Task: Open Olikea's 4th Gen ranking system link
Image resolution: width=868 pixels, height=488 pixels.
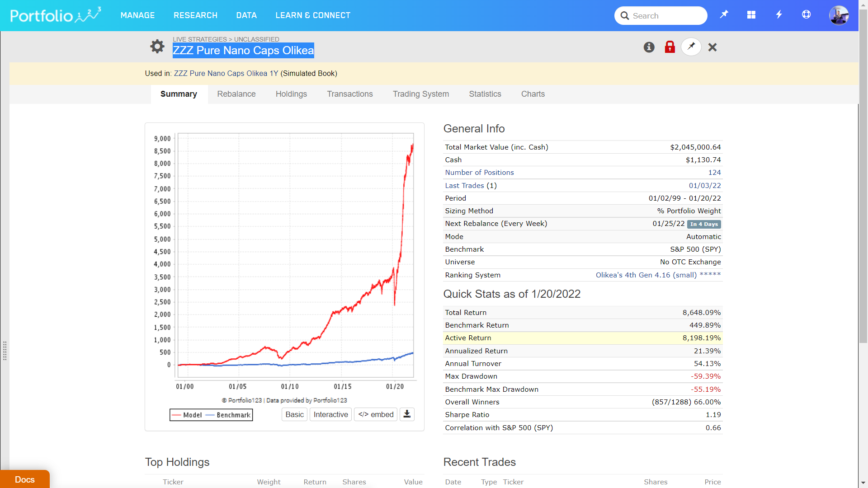Action: pos(646,275)
